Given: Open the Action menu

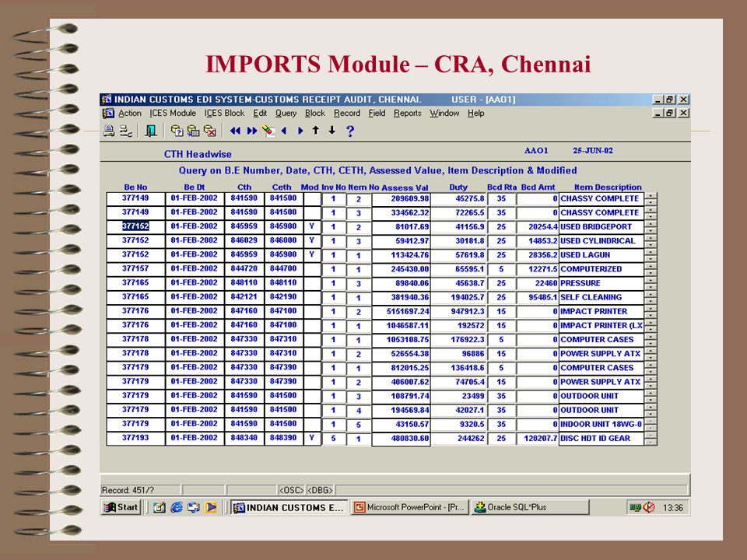Looking at the screenshot, I should point(130,114).
